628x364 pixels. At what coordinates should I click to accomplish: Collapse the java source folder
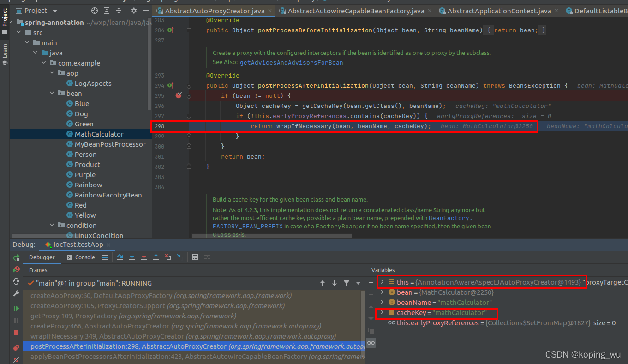(x=36, y=53)
